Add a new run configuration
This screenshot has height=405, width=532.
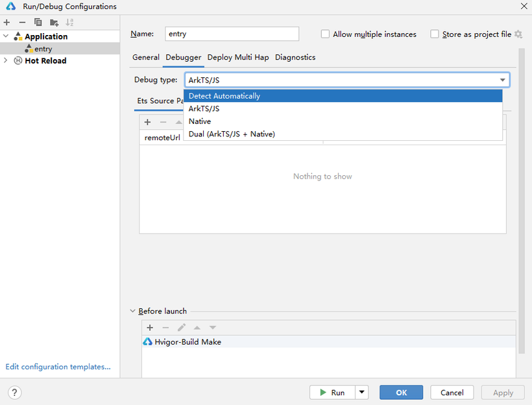6,23
